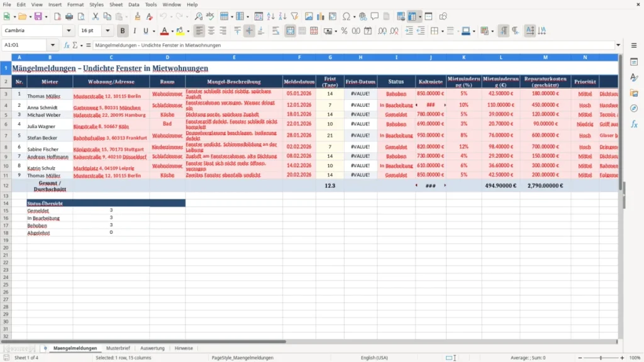Click the Insert Special Character omega icon

pos(347,16)
